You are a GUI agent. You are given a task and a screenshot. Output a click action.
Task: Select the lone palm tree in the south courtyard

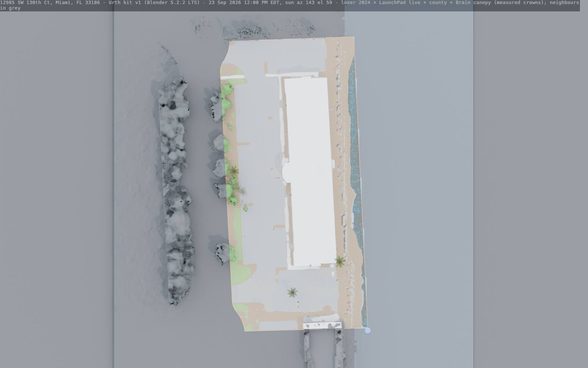click(292, 293)
